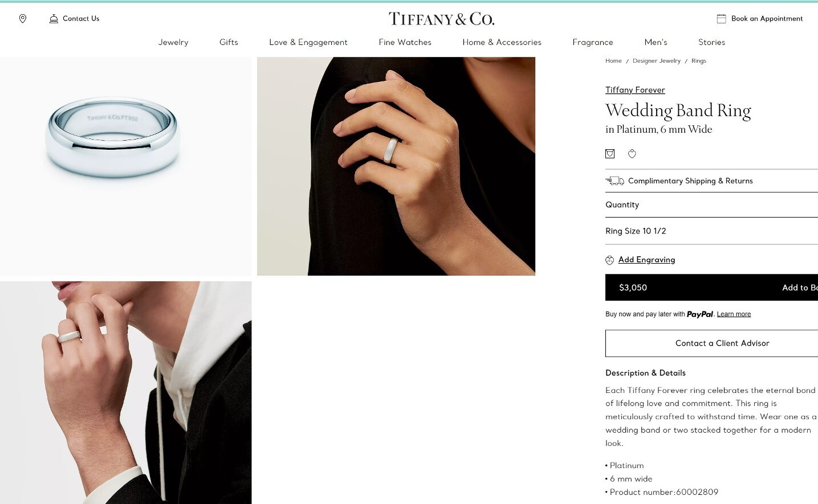Viewport: 818px width, 504px height.
Task: Open the Fine Watches menu
Action: pyautogui.click(x=405, y=42)
